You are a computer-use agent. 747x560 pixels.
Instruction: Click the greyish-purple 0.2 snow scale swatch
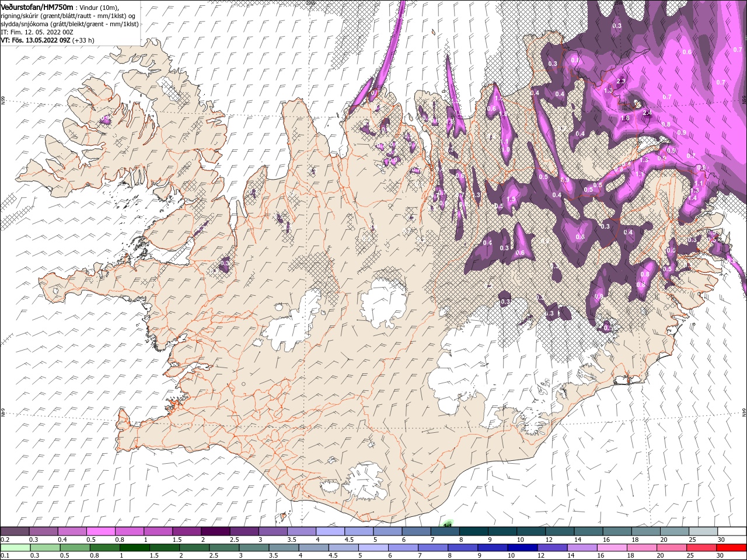[15, 531]
